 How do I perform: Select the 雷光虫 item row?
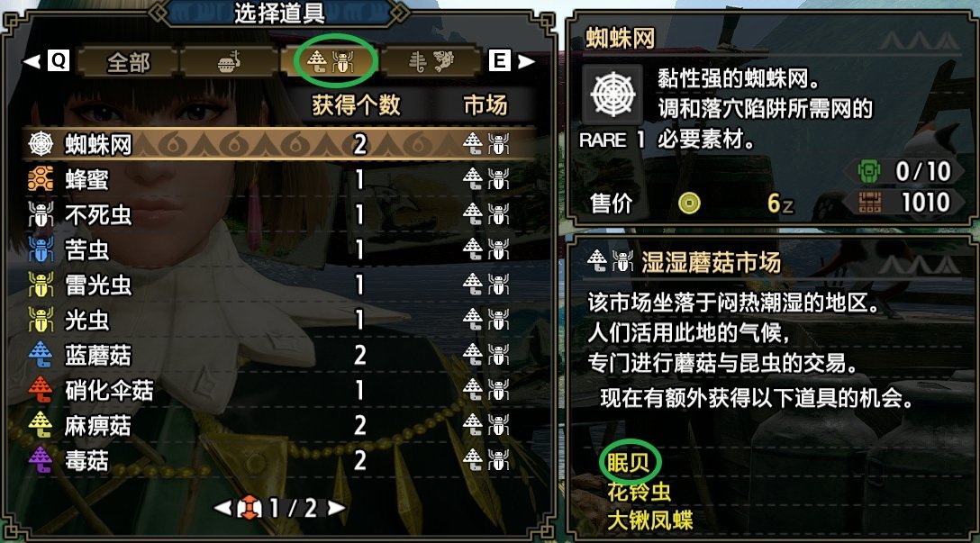[x=280, y=285]
